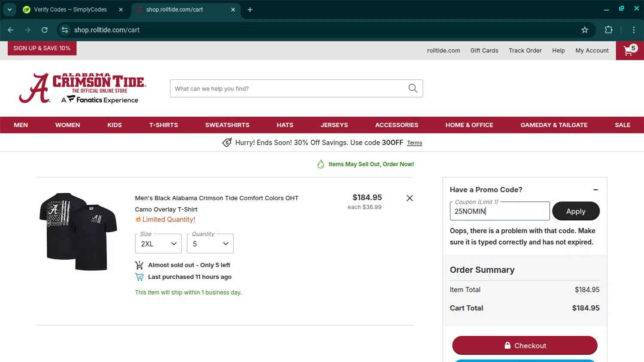Open the tab search dropdown arrow
The width and height of the screenshot is (644, 362).
tap(9, 9)
